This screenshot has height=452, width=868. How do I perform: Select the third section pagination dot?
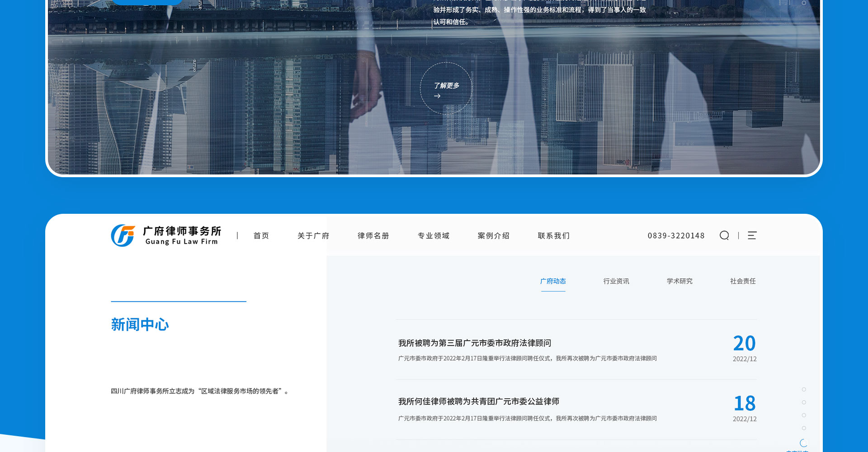pyautogui.click(x=804, y=415)
